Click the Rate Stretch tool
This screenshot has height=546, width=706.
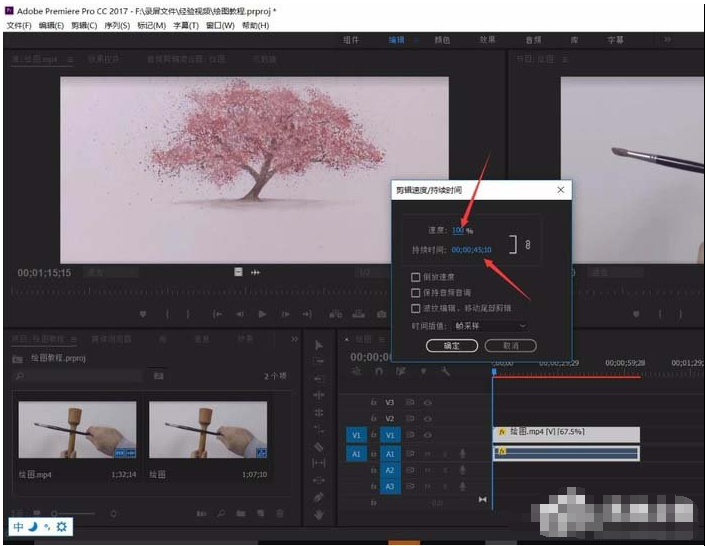click(319, 429)
